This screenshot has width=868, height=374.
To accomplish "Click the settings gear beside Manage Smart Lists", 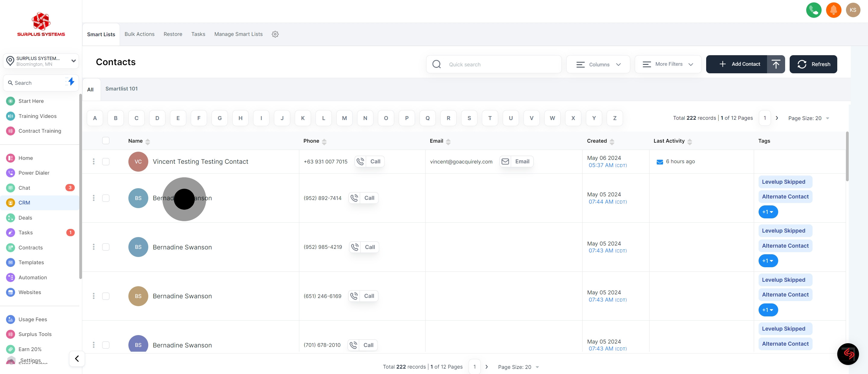I will (x=275, y=34).
